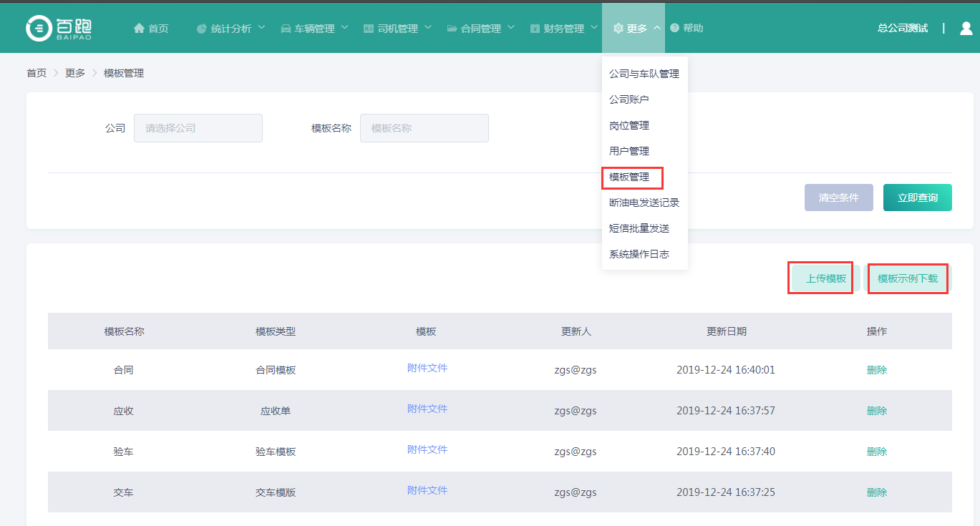Expand the 财务管理 dropdown chevron
Image resolution: width=980 pixels, height=526 pixels.
594,28
